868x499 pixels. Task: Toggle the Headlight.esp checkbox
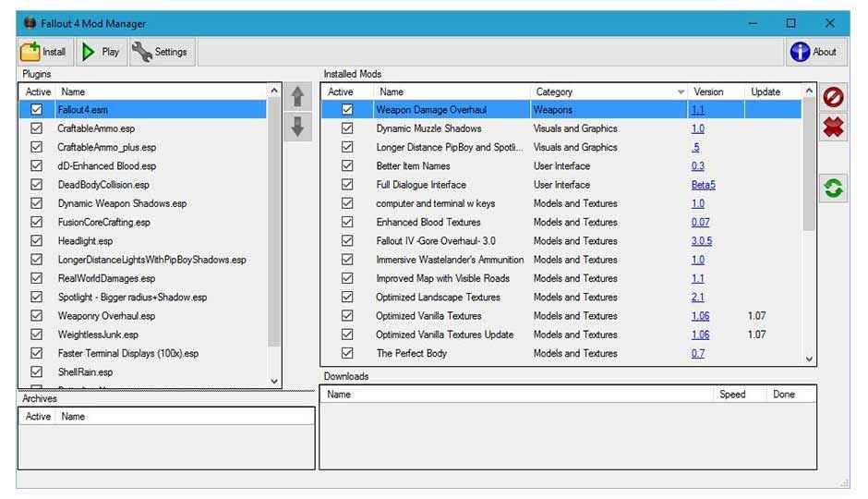click(x=37, y=241)
